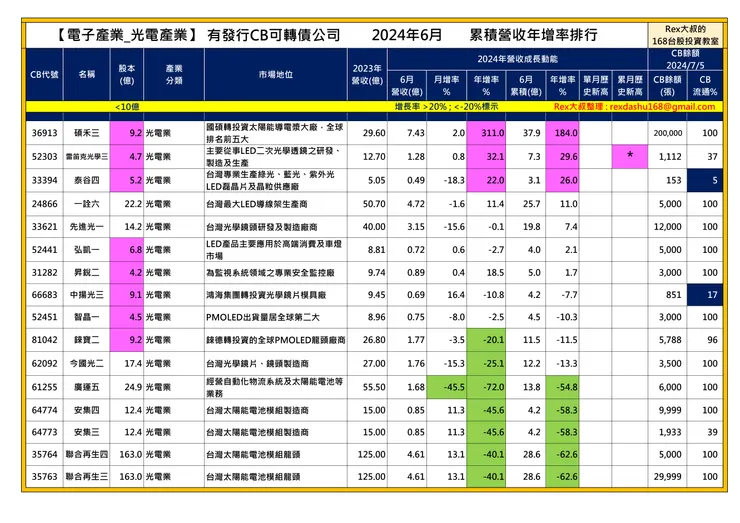This screenshot has width=740, height=523.
Task: Click the green -45.5 monthly growth cell
Action: pyautogui.click(x=446, y=388)
